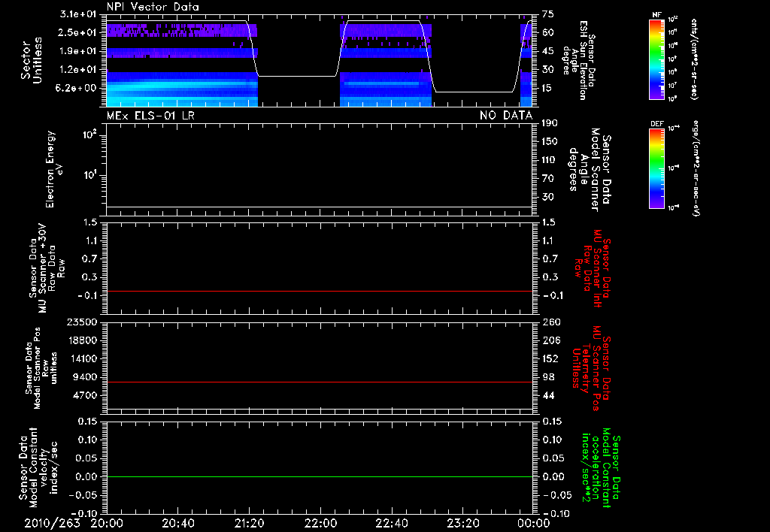
Task: Click the 20:40 time tick label
Action: point(178,523)
